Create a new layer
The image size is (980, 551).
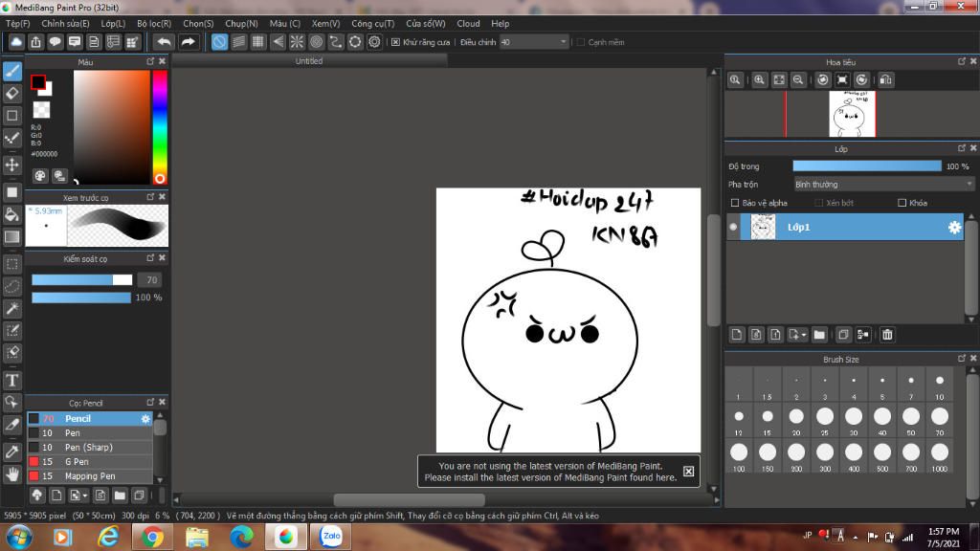[737, 335]
